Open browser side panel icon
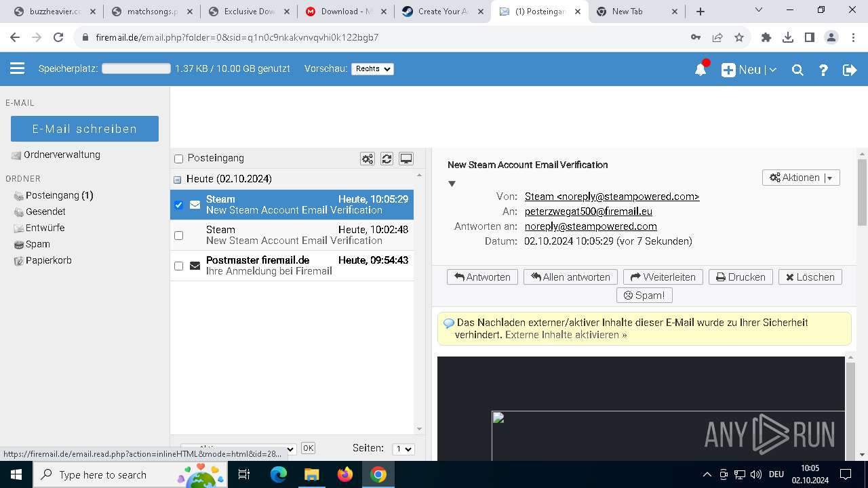Image resolution: width=868 pixels, height=488 pixels. pos(810,38)
